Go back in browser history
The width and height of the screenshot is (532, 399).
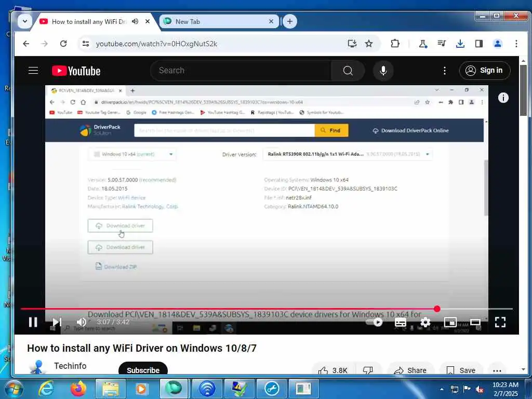[x=26, y=44]
